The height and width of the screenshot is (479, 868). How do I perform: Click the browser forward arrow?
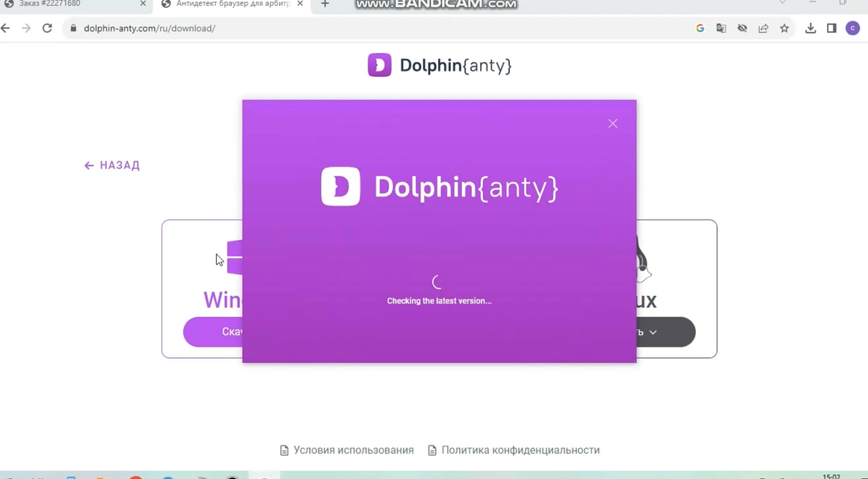tap(26, 28)
